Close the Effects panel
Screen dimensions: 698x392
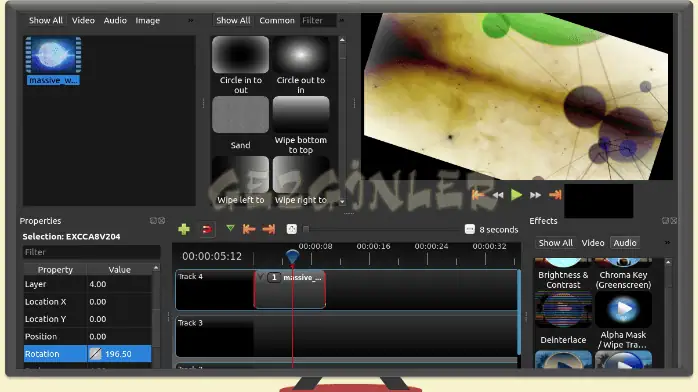coord(674,221)
